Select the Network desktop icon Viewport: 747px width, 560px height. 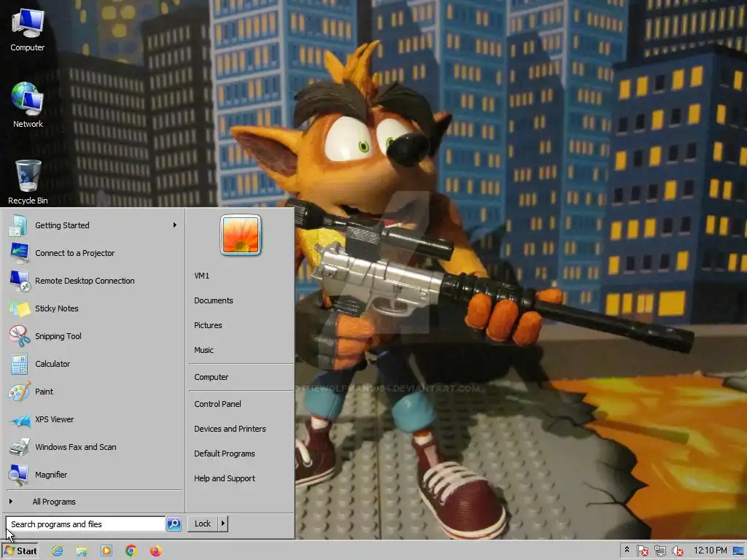[x=28, y=105]
